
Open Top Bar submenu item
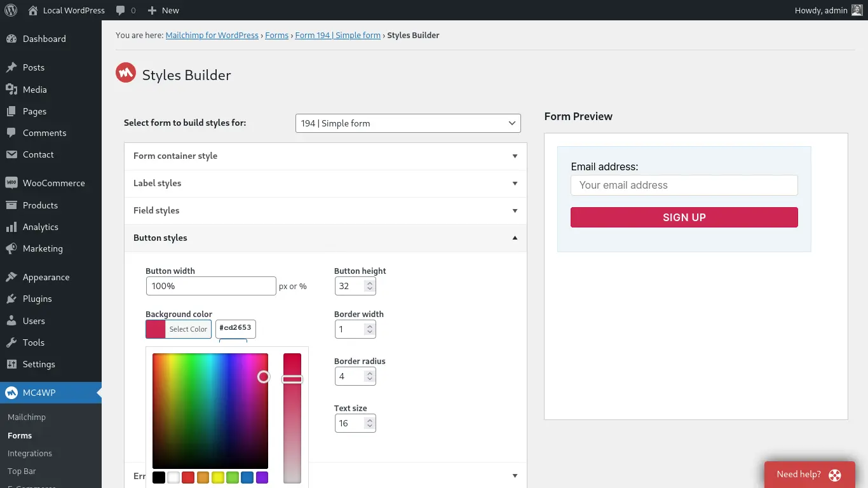point(22,471)
